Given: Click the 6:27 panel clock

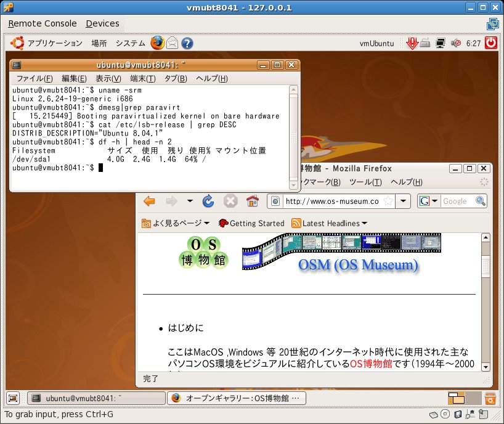Looking at the screenshot, I should [473, 43].
